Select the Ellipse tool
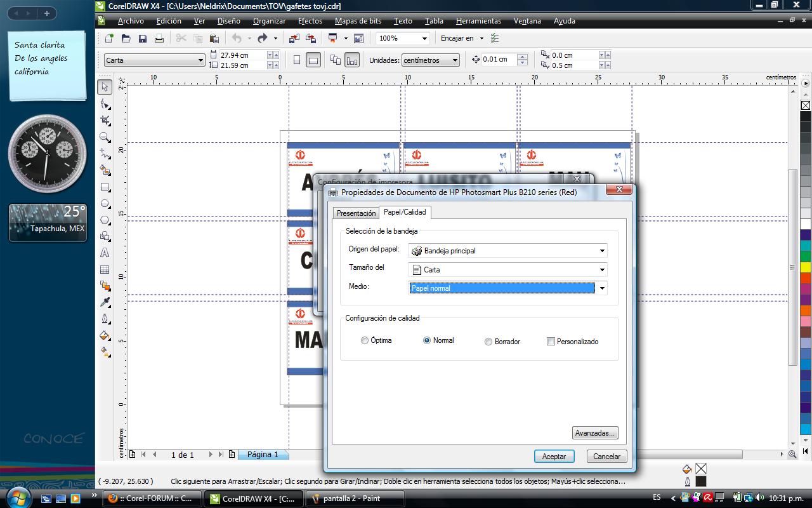This screenshot has width=812, height=508. point(105,203)
